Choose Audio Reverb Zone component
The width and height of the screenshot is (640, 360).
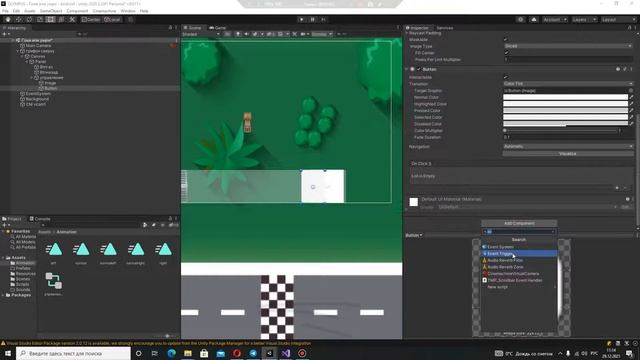(519, 267)
